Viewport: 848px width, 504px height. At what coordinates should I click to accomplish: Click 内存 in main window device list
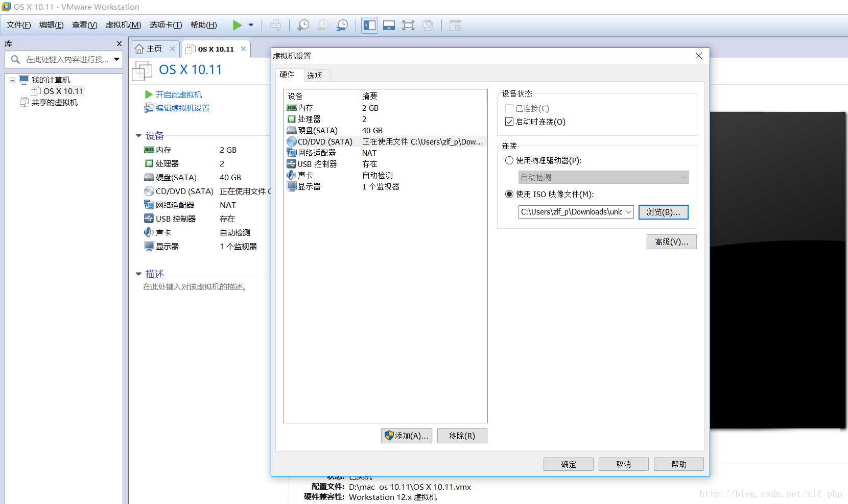pos(163,150)
